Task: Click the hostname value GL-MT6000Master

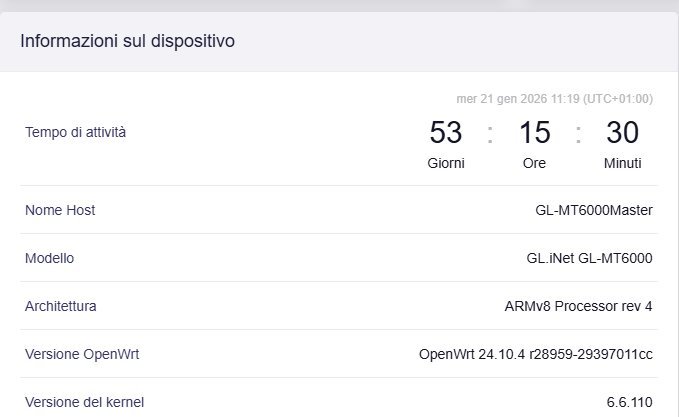Action: point(594,210)
